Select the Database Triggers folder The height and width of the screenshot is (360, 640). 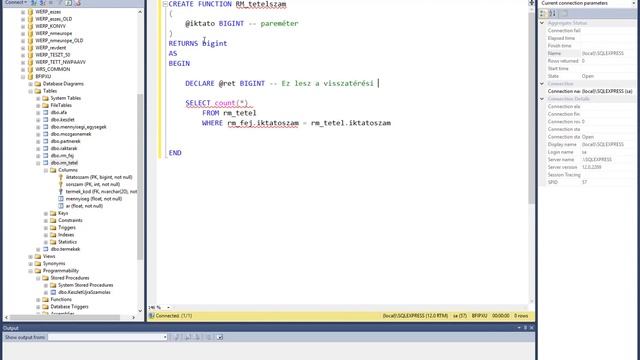[69, 307]
